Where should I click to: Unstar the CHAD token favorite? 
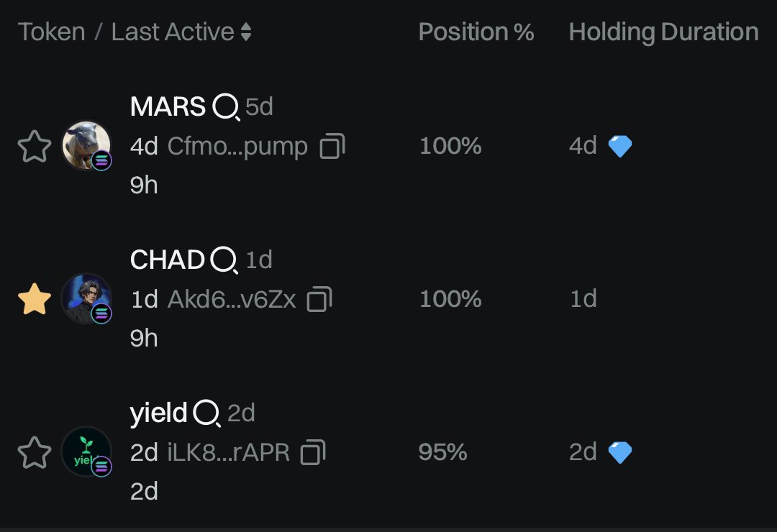coord(35,299)
